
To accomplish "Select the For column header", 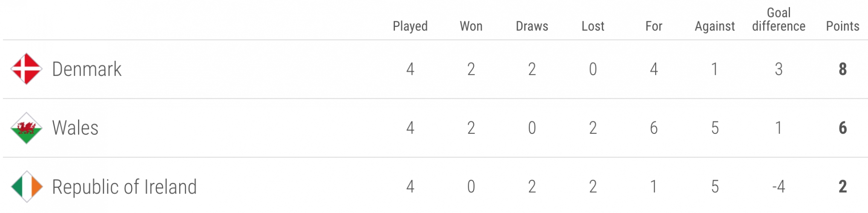I will click(654, 26).
